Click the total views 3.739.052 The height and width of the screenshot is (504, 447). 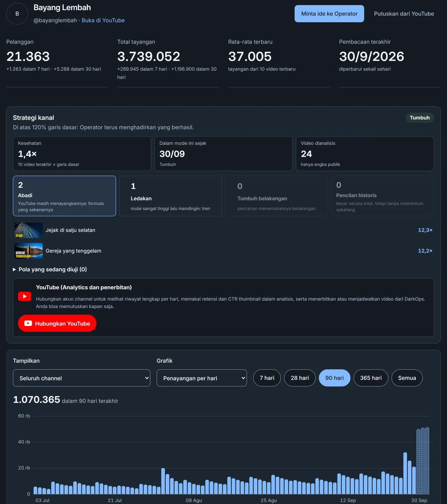pyautogui.click(x=149, y=56)
